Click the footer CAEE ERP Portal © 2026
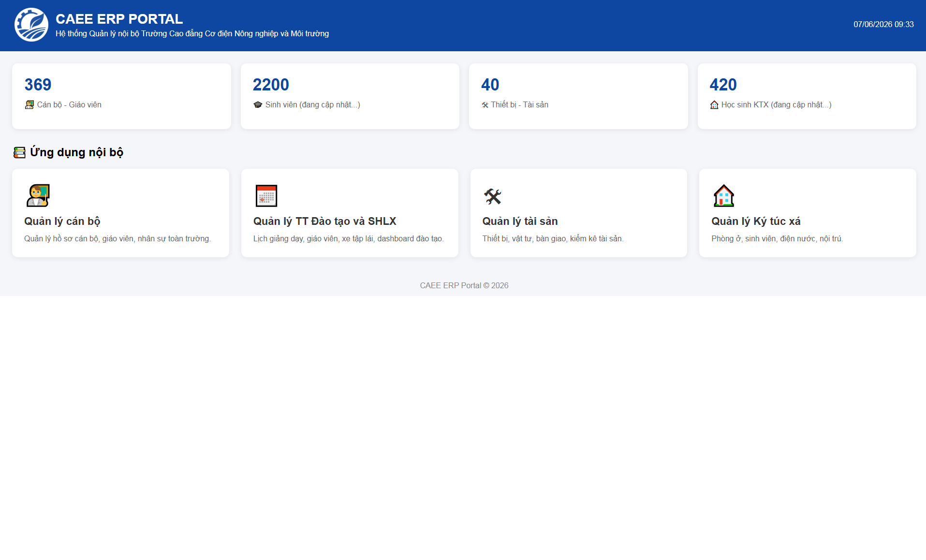 point(464,286)
